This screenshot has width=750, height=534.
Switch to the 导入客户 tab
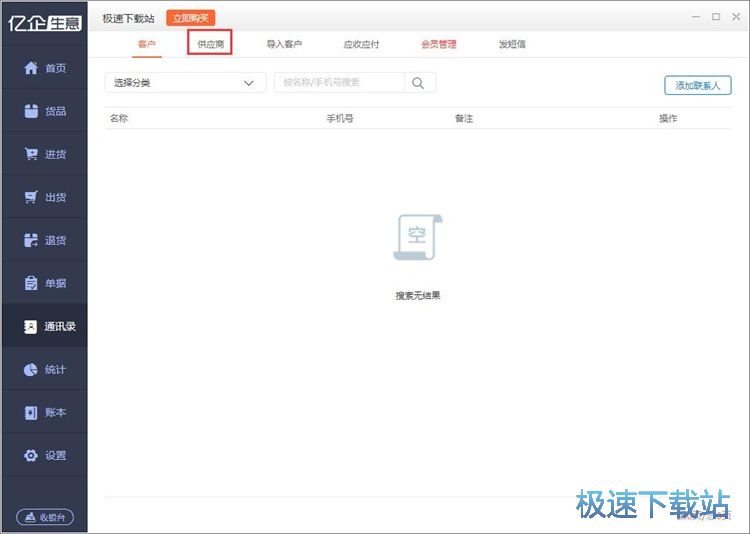[x=283, y=44]
